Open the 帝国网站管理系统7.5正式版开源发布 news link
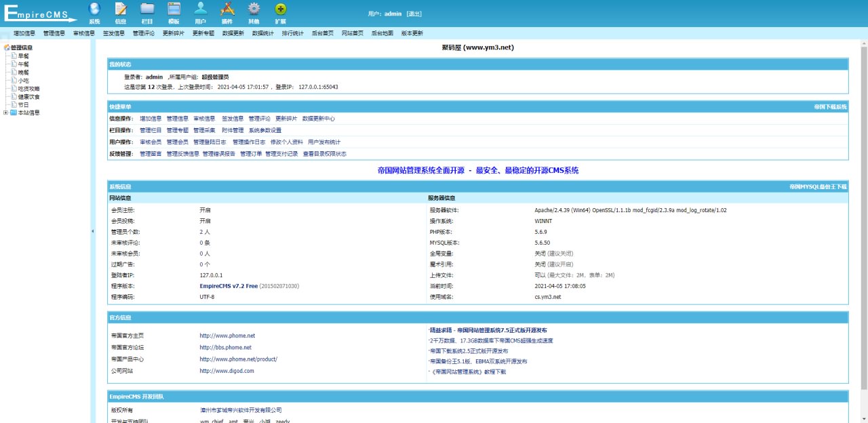Screen dimensions: 868x423 point(488,329)
